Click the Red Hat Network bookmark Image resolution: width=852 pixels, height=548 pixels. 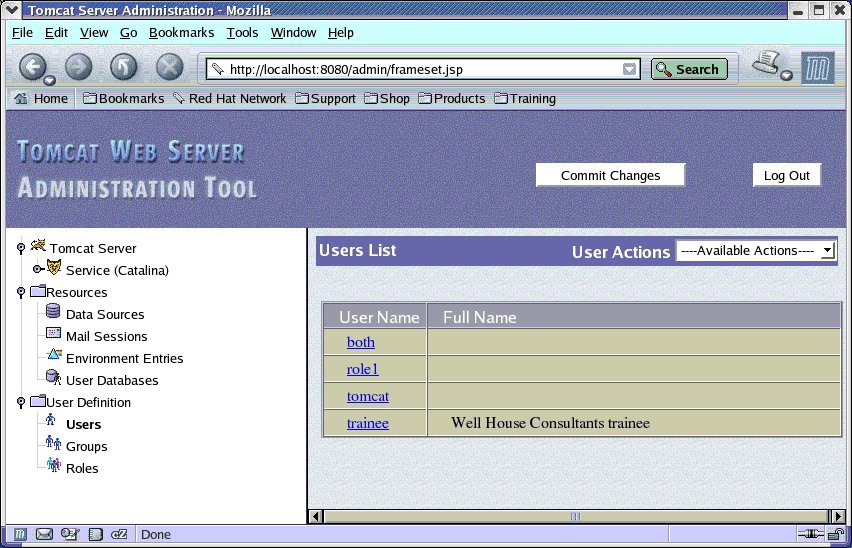230,98
